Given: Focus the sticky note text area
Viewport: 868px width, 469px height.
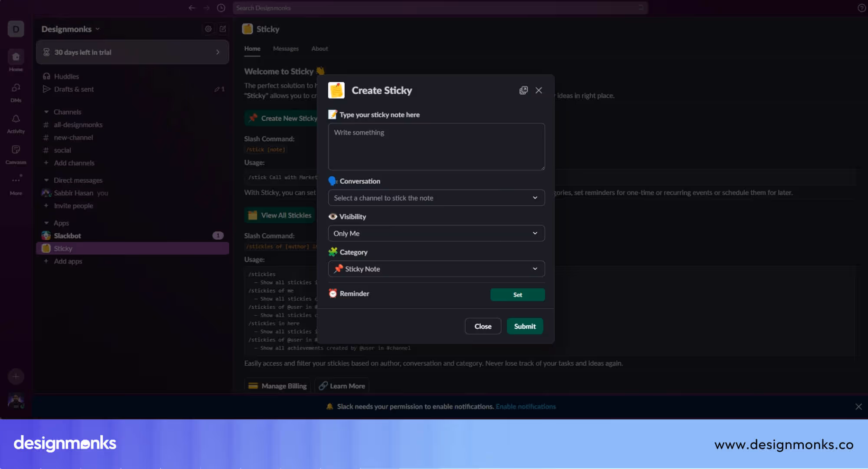Looking at the screenshot, I should coord(436,147).
